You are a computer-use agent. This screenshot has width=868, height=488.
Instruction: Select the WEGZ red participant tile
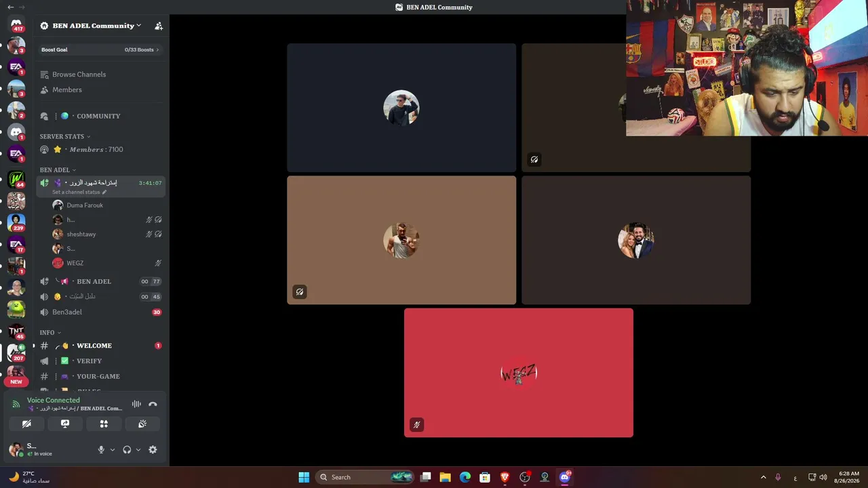tap(519, 373)
